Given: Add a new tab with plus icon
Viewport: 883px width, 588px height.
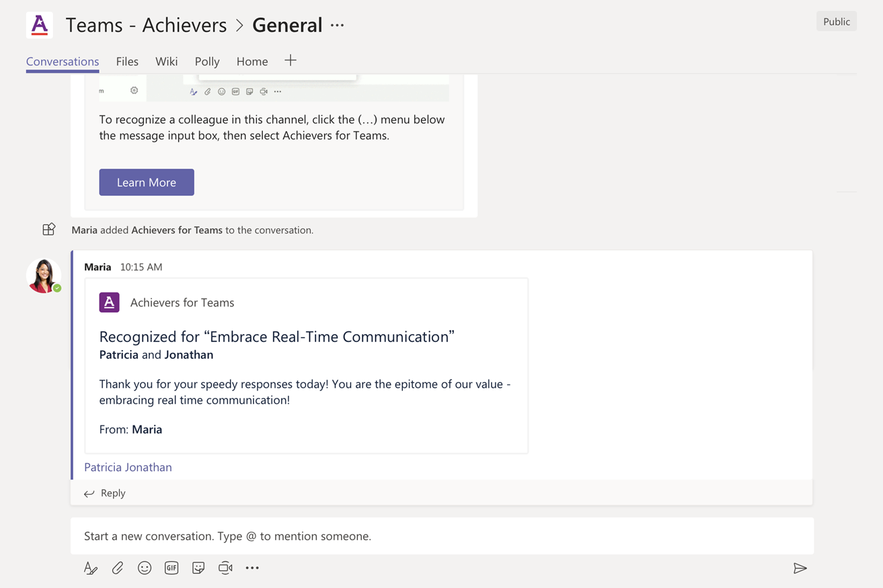Looking at the screenshot, I should click(291, 60).
